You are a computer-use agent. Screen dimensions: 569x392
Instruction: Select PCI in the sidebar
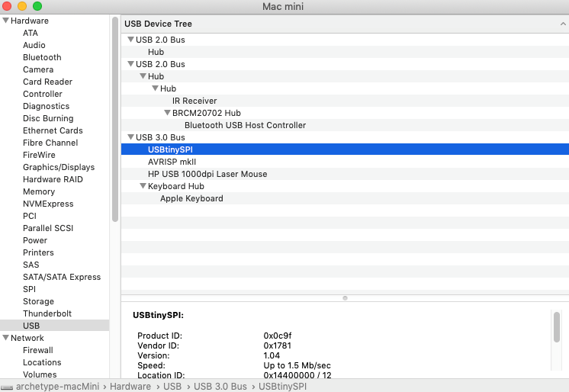(x=30, y=216)
